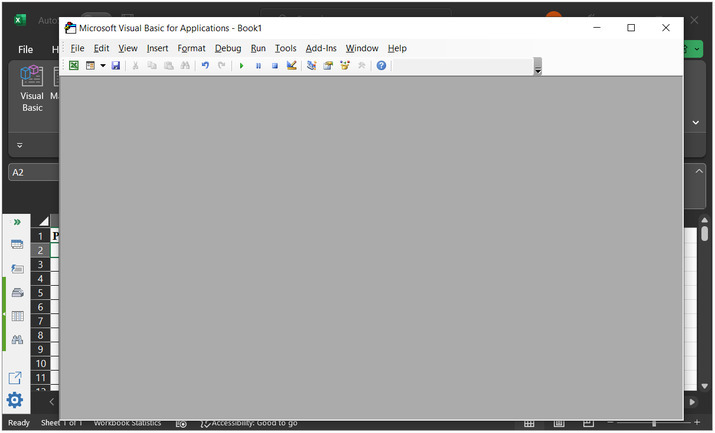Click the Ready status bar text
Screen dimensions: 715x433
[19, 423]
